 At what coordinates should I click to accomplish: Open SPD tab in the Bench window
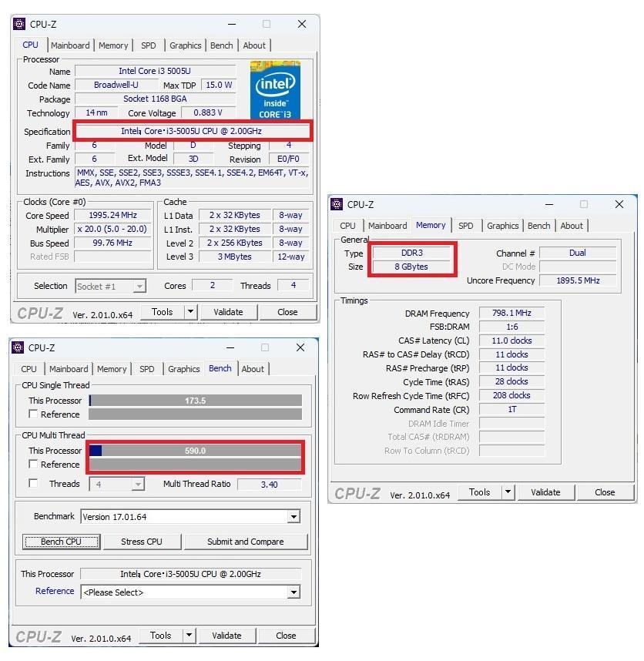pyautogui.click(x=146, y=369)
